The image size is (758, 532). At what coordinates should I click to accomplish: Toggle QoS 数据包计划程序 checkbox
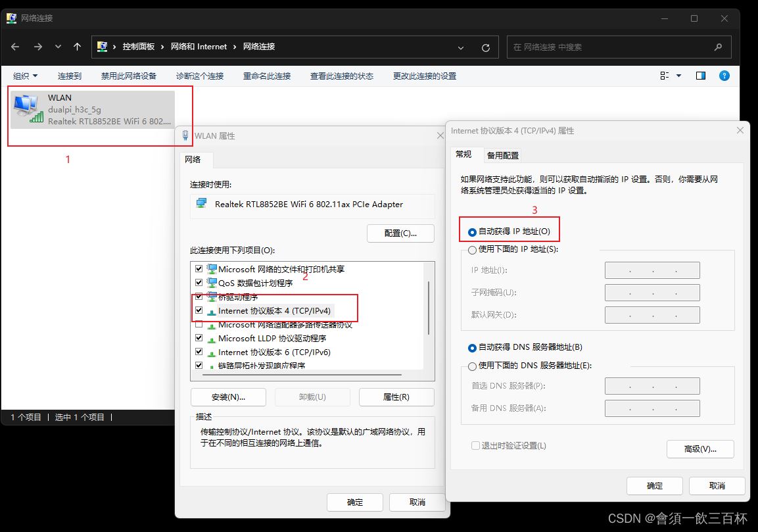coord(199,282)
